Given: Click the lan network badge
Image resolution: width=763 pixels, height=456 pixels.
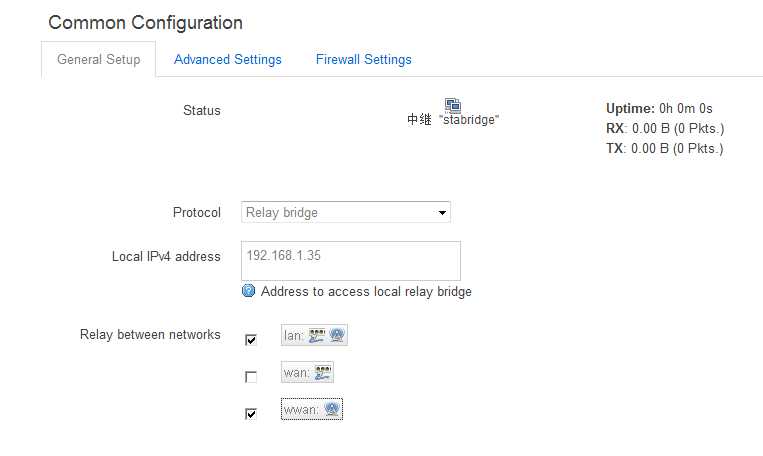Looking at the screenshot, I should [314, 335].
